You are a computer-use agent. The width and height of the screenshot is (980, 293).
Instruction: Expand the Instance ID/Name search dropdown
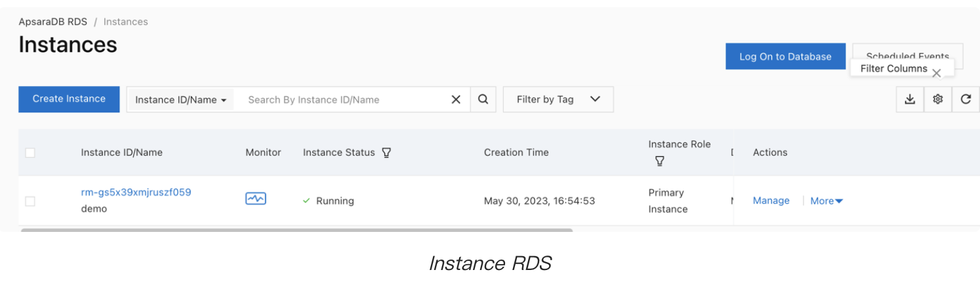[x=180, y=100]
